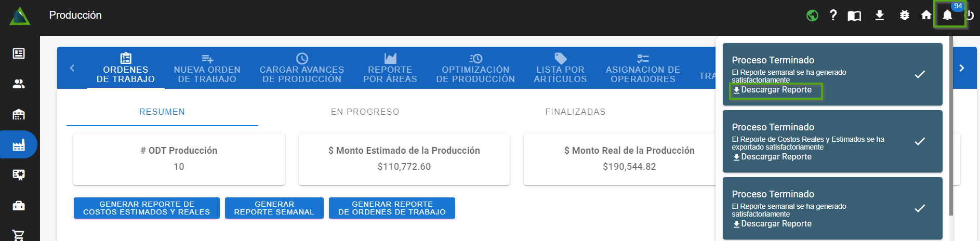Switch to the Finalizadas tab
The image size is (980, 241).
coord(575,112)
